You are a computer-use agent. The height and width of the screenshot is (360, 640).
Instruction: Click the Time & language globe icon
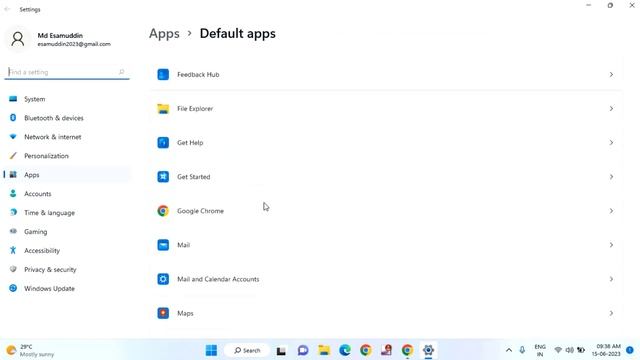13,212
